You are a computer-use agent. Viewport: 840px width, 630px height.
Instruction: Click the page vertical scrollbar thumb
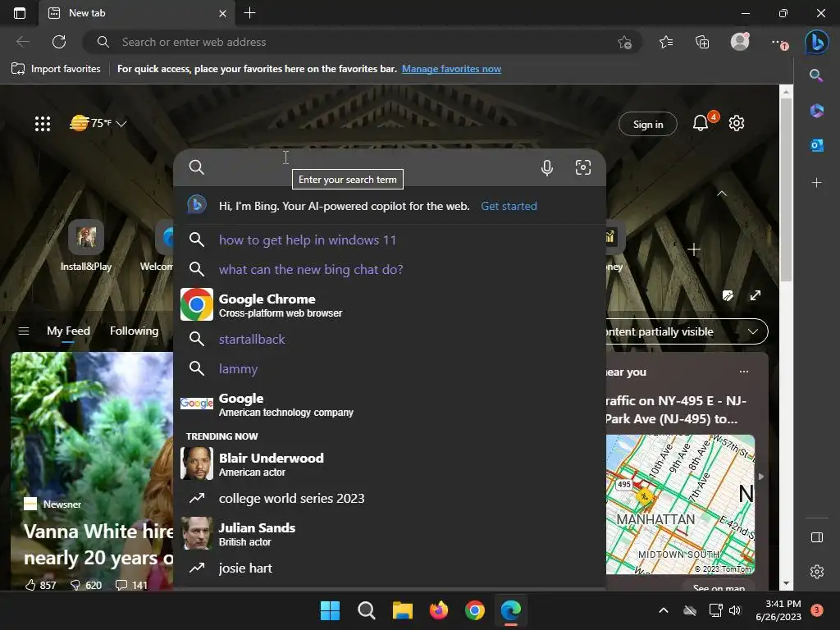[x=786, y=189]
